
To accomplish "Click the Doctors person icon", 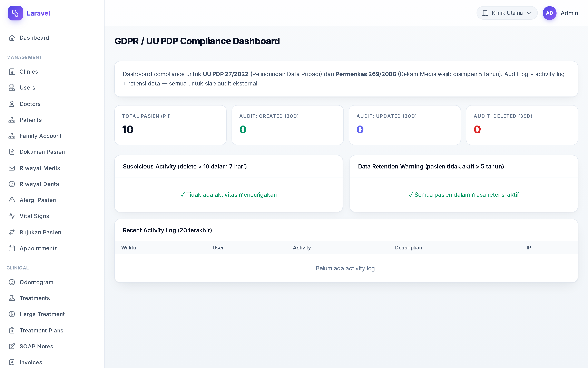I will click(x=12, y=104).
